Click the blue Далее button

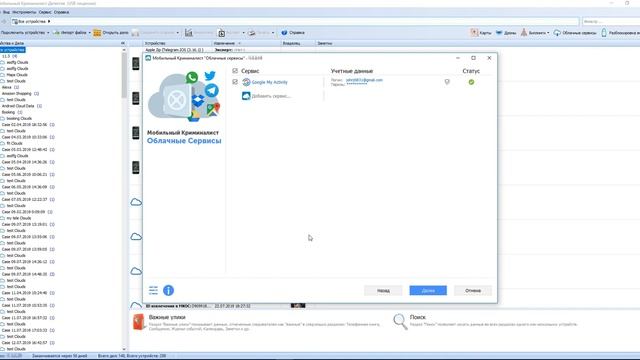[428, 291]
